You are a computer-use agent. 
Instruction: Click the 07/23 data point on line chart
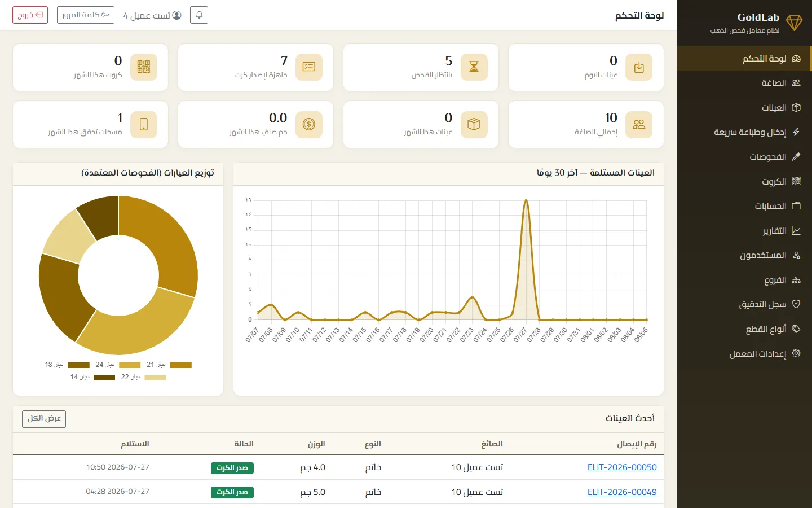472,297
